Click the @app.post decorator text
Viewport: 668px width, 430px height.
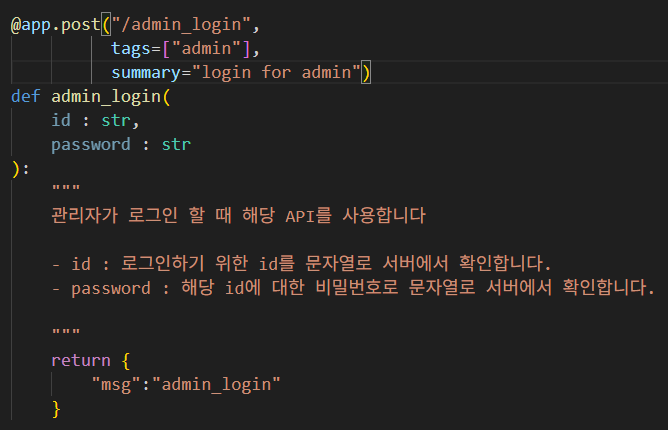point(55,25)
